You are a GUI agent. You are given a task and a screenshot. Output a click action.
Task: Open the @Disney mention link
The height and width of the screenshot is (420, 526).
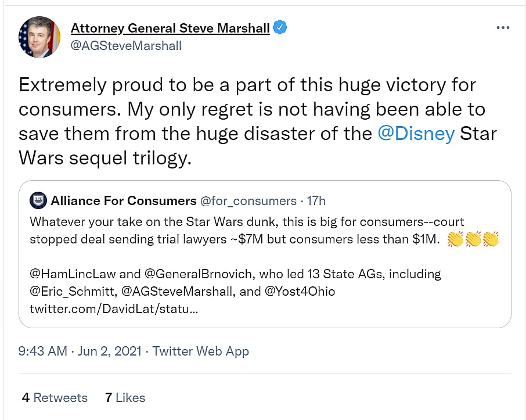pos(416,133)
